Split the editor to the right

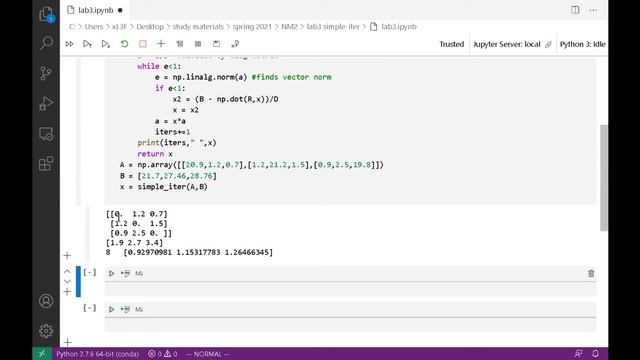[x=575, y=10]
